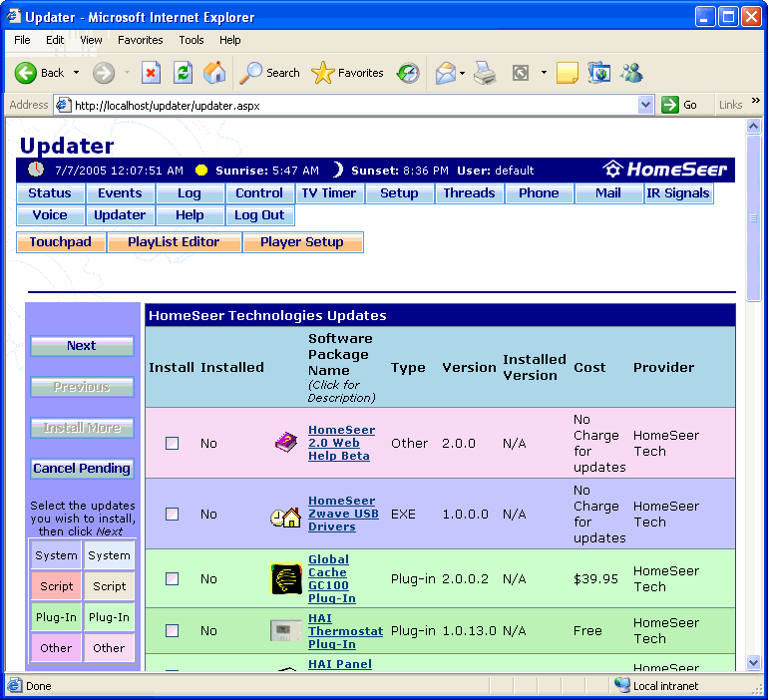Open the Help menu in menu bar
The width and height of the screenshot is (768, 700).
(229, 40)
